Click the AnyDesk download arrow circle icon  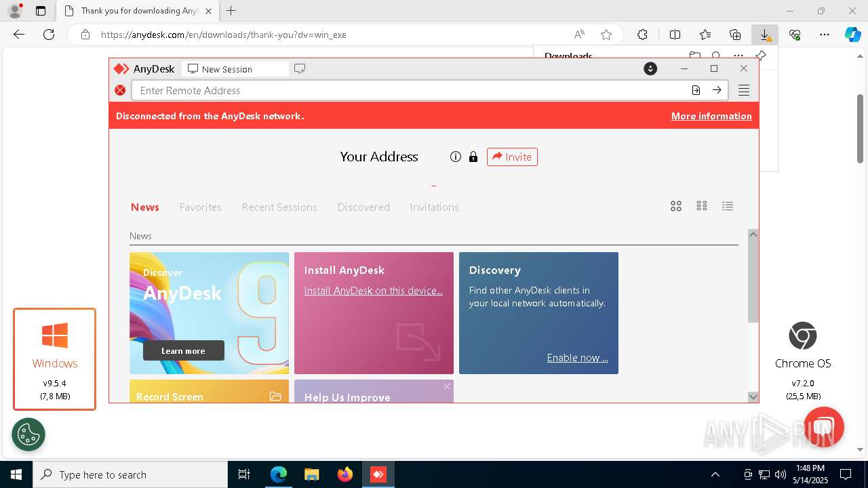(650, 68)
